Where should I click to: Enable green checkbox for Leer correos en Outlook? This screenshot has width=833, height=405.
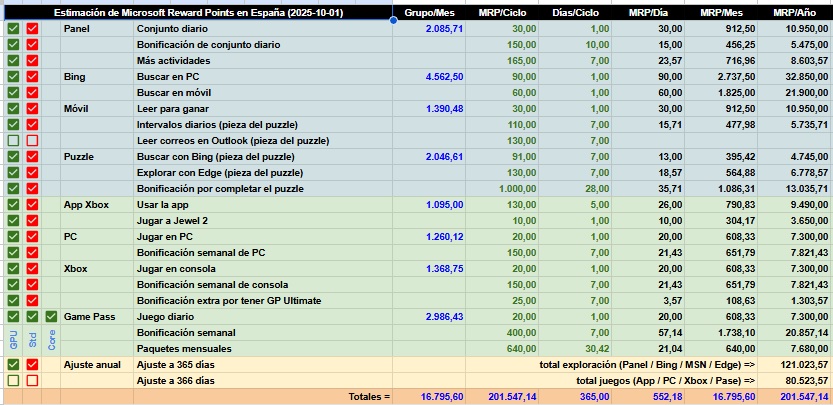pyautogui.click(x=13, y=141)
